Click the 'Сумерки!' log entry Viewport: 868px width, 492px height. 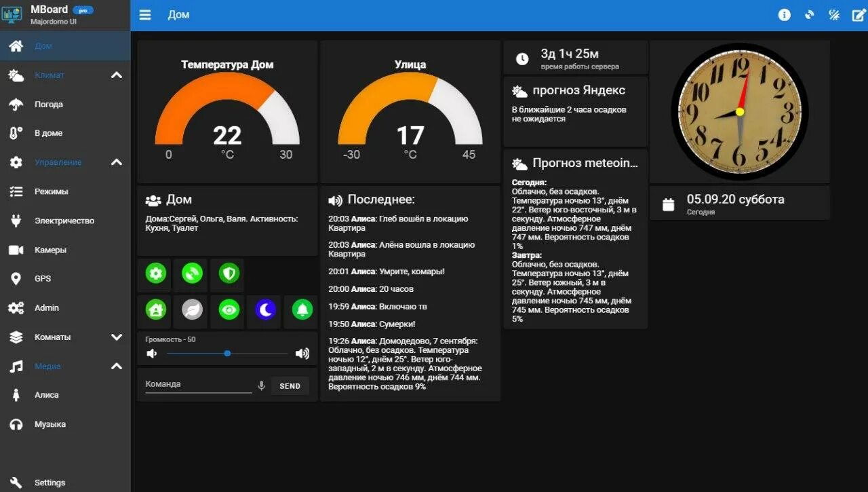(372, 324)
